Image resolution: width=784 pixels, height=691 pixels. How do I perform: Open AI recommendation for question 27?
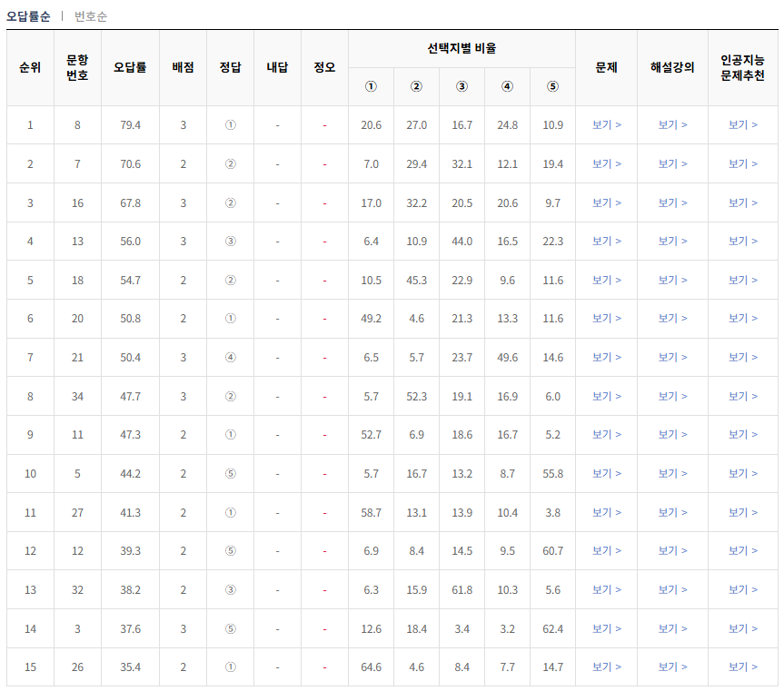(743, 511)
